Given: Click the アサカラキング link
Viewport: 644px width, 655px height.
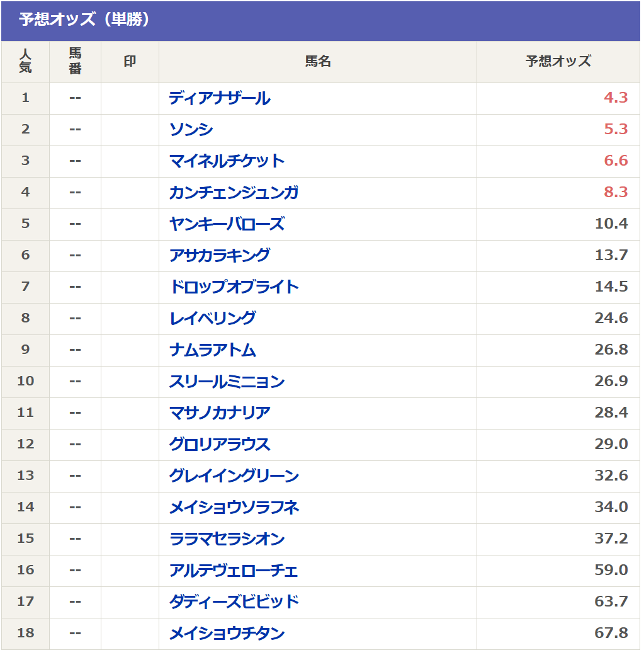Looking at the screenshot, I should 219,256.
